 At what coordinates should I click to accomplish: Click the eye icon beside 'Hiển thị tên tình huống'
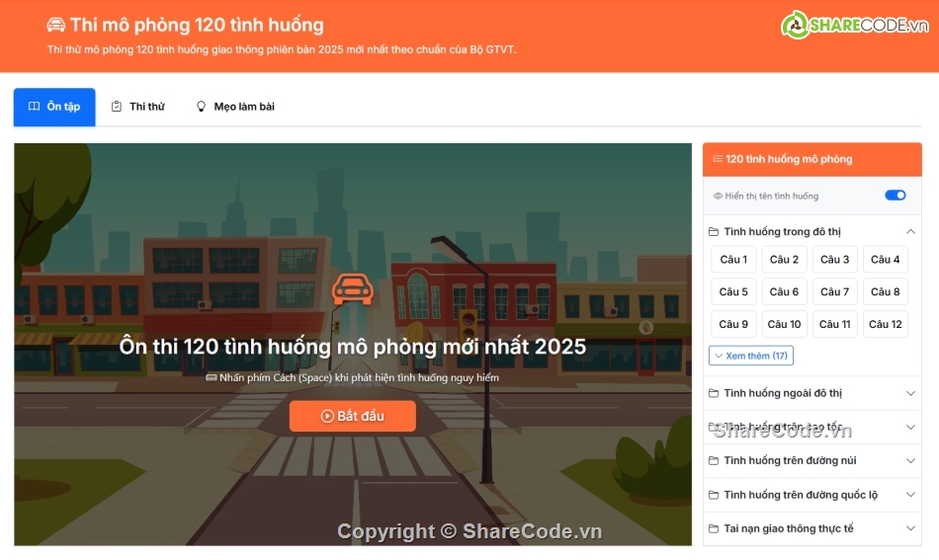tap(718, 197)
